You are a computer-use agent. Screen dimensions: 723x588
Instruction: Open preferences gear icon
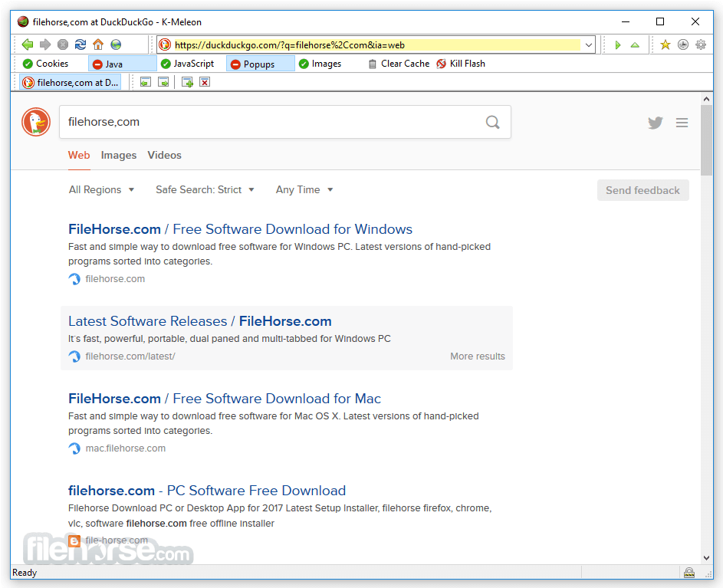tap(701, 44)
